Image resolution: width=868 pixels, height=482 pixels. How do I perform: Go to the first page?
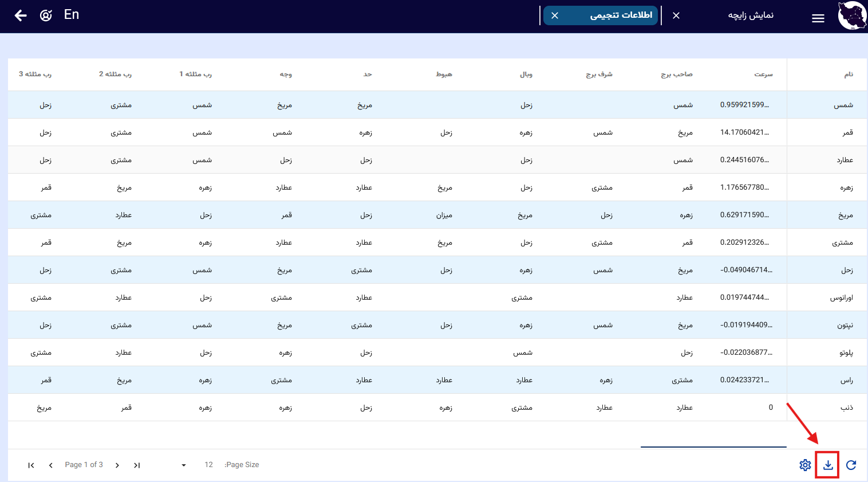[x=31, y=465]
